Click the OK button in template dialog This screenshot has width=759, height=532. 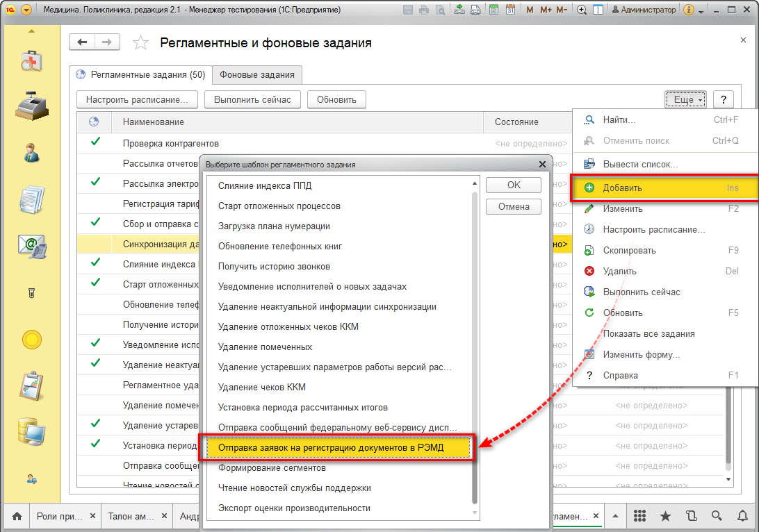pyautogui.click(x=514, y=185)
